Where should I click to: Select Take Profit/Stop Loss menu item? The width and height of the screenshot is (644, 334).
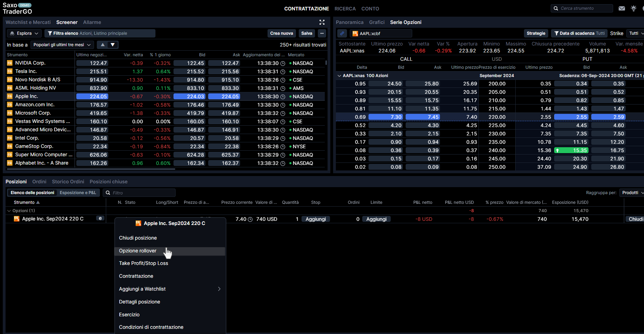click(x=170, y=263)
